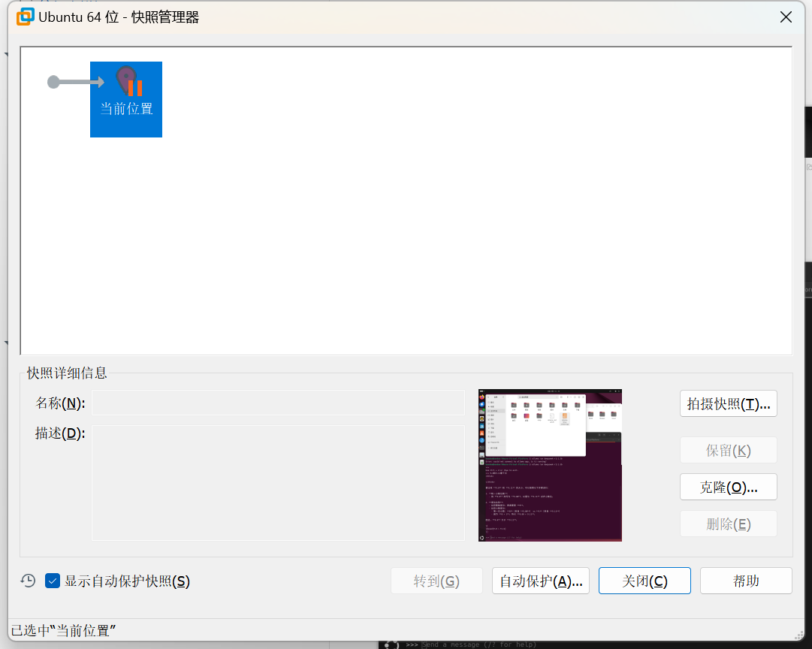Click the gray start node of snapshot tree
The height and width of the screenshot is (649, 812).
click(x=53, y=82)
